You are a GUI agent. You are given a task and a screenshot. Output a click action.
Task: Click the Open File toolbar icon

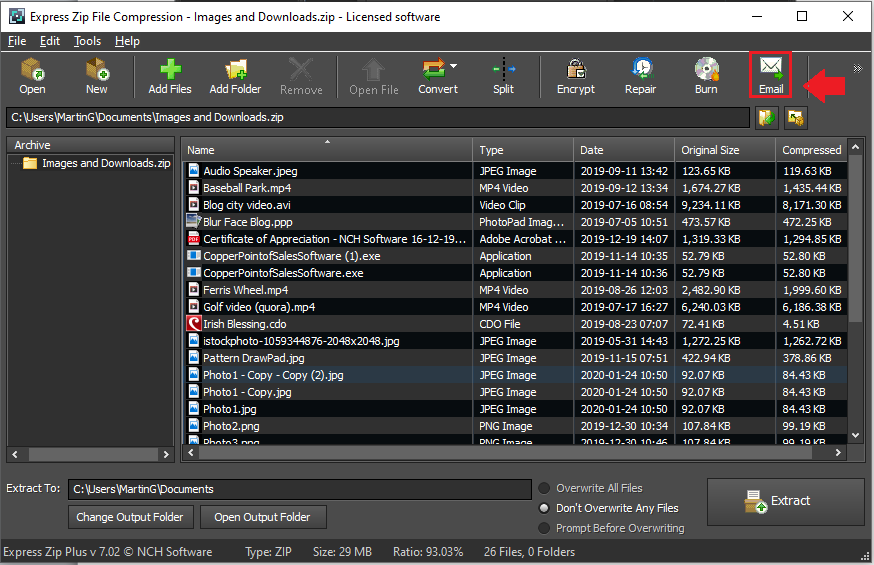point(373,76)
